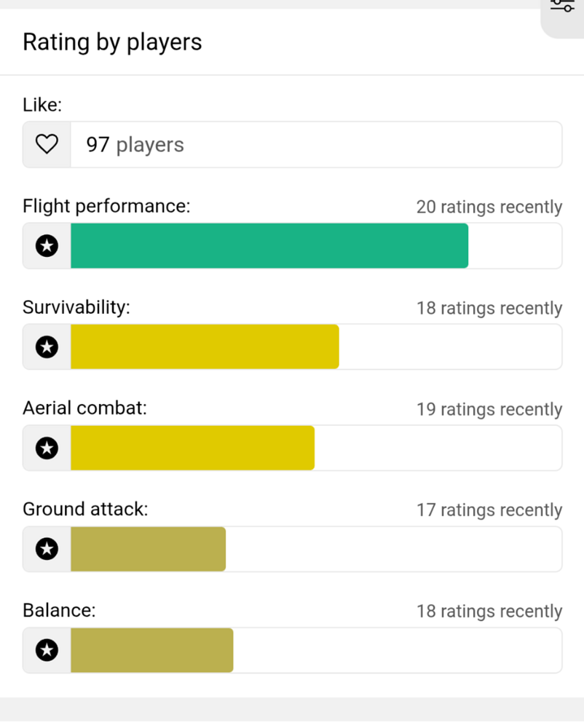This screenshot has width=584, height=728.
Task: Click the filled olive Ground attack bar
Action: (x=148, y=549)
